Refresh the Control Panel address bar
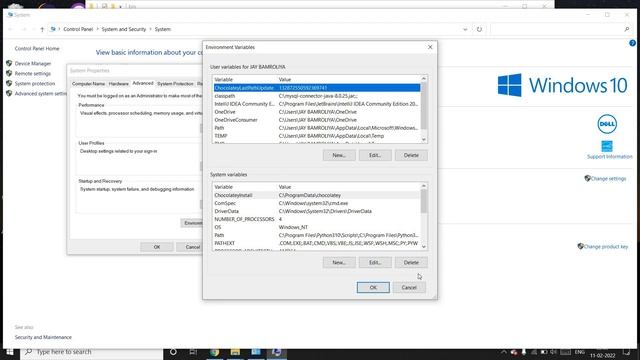The width and height of the screenshot is (640, 360). tap(479, 29)
